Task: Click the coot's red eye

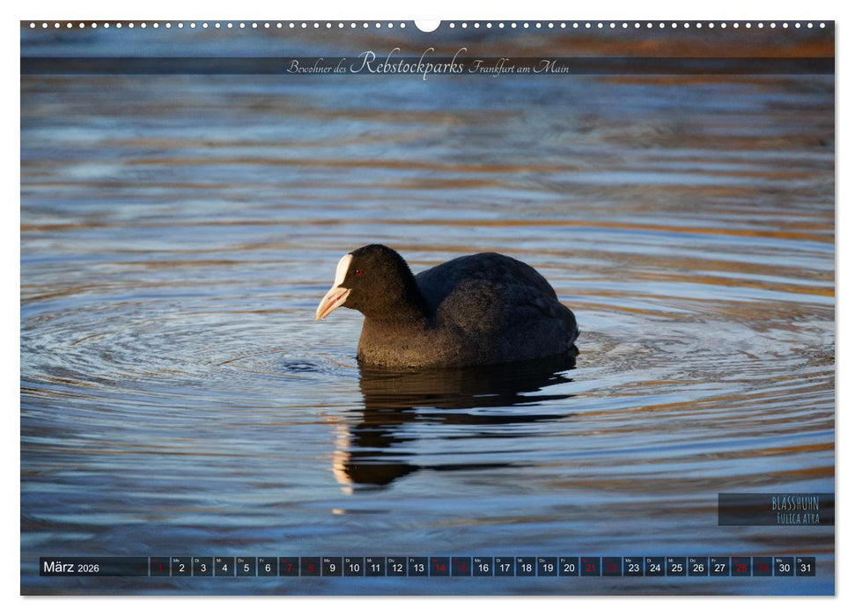Action: [x=358, y=273]
